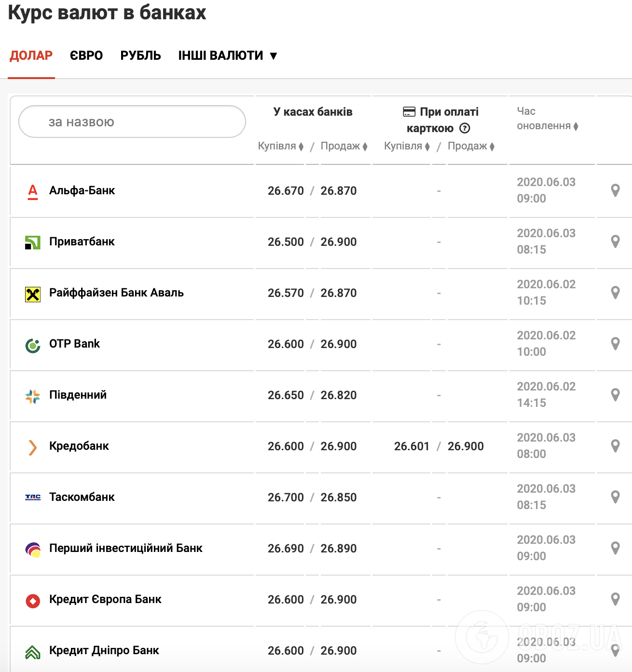Open map location pin for Перший інвестиційний Банк

point(615,548)
